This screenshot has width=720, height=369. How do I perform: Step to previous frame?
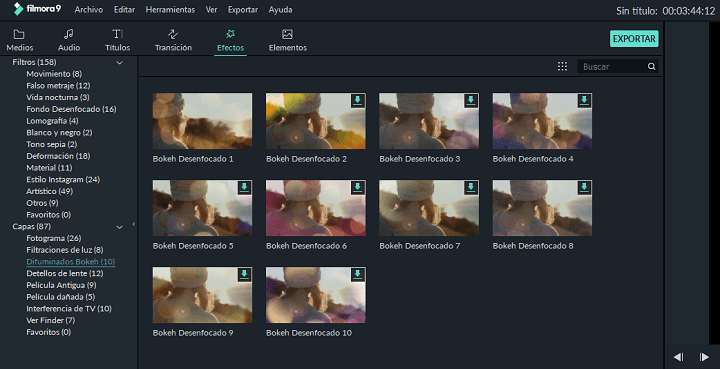(x=679, y=357)
